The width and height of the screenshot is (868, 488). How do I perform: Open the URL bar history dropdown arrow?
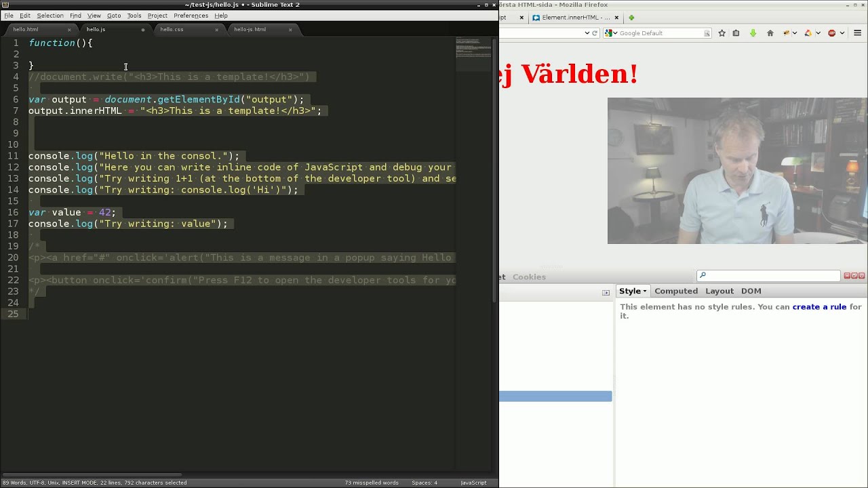point(587,33)
